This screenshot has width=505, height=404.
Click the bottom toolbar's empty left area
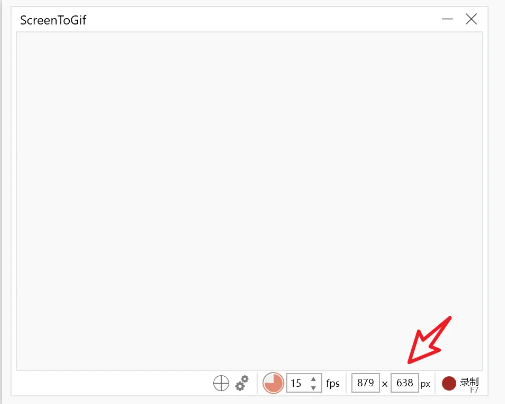click(113, 383)
